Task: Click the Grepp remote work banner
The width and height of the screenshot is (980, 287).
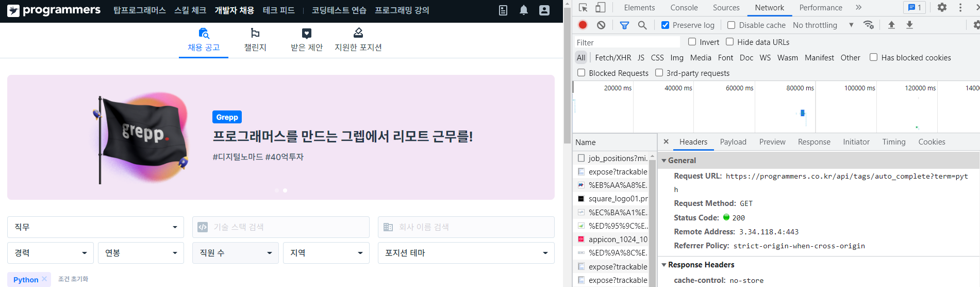Action: [281, 137]
